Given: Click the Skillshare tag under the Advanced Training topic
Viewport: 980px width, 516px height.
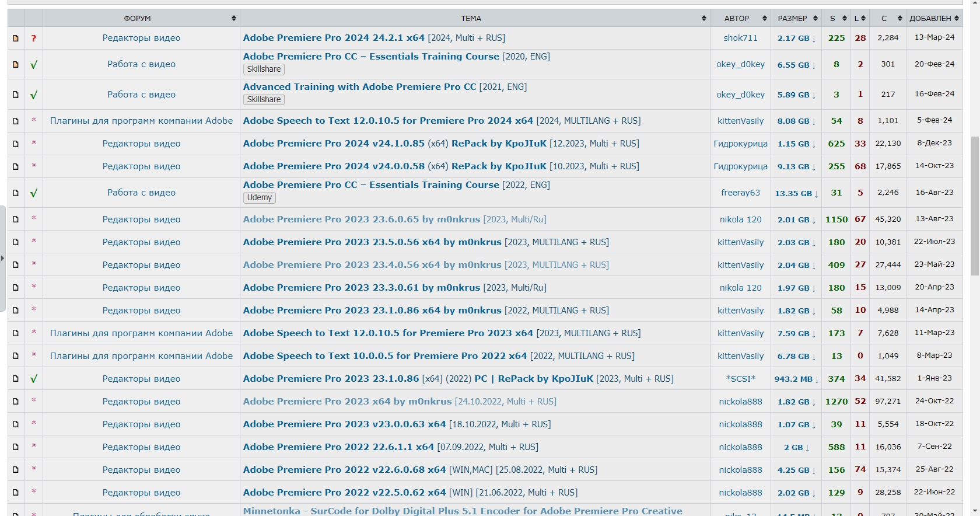Looking at the screenshot, I should 264,99.
